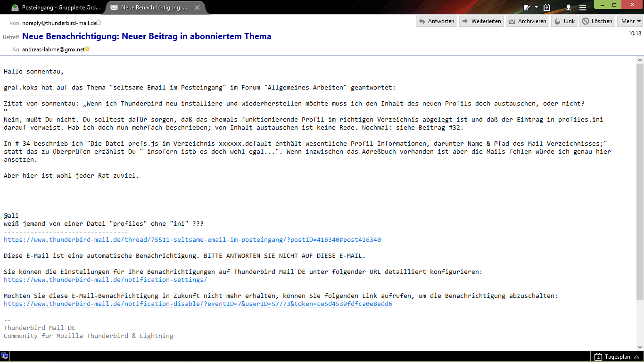
Task: Open the address book contact icon
Action: [569, 8]
